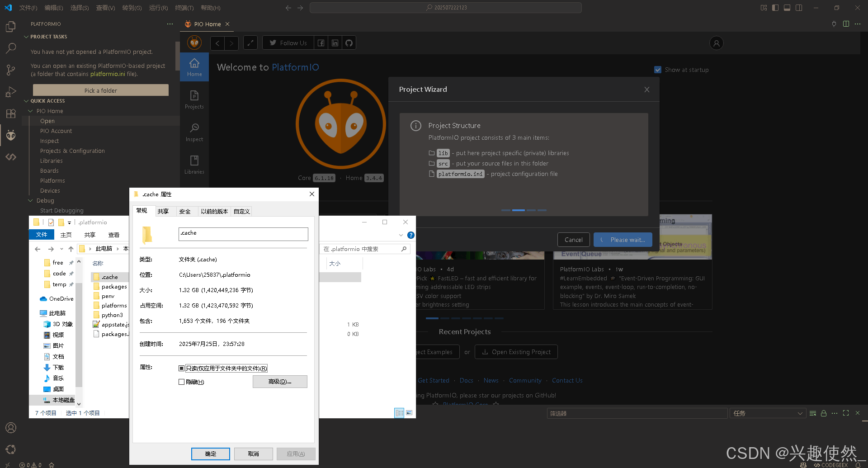The height and width of the screenshot is (468, 868).
Task: Open the Search view in activity bar
Action: (11, 48)
